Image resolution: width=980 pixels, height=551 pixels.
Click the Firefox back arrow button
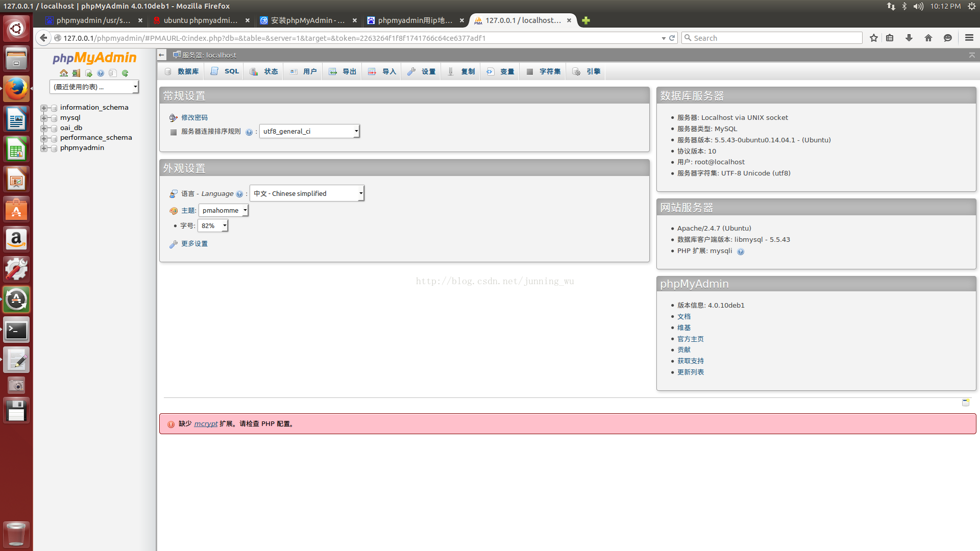click(x=43, y=38)
